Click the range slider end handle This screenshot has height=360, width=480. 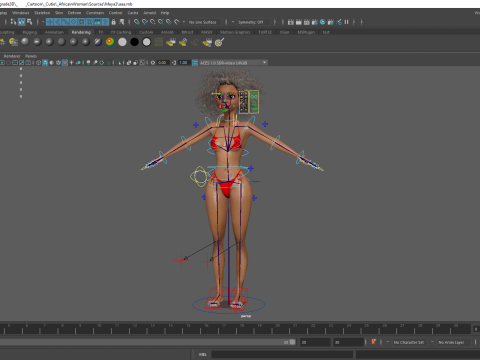pos(292,342)
